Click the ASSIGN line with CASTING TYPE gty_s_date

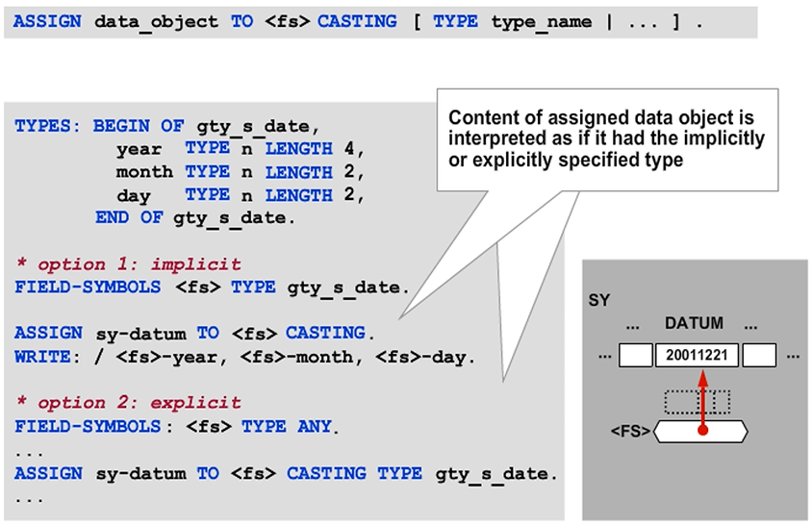click(x=286, y=472)
